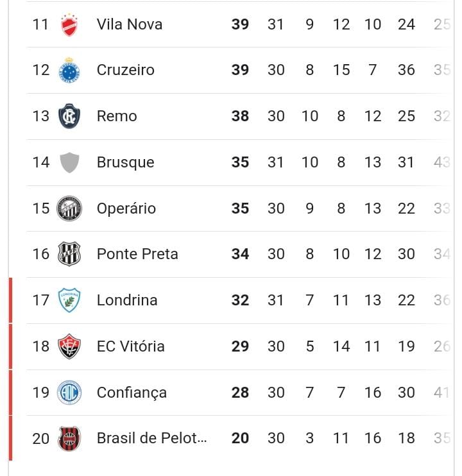The width and height of the screenshot is (462, 476).
Task: Tap the Remo club crest
Action: tap(69, 116)
